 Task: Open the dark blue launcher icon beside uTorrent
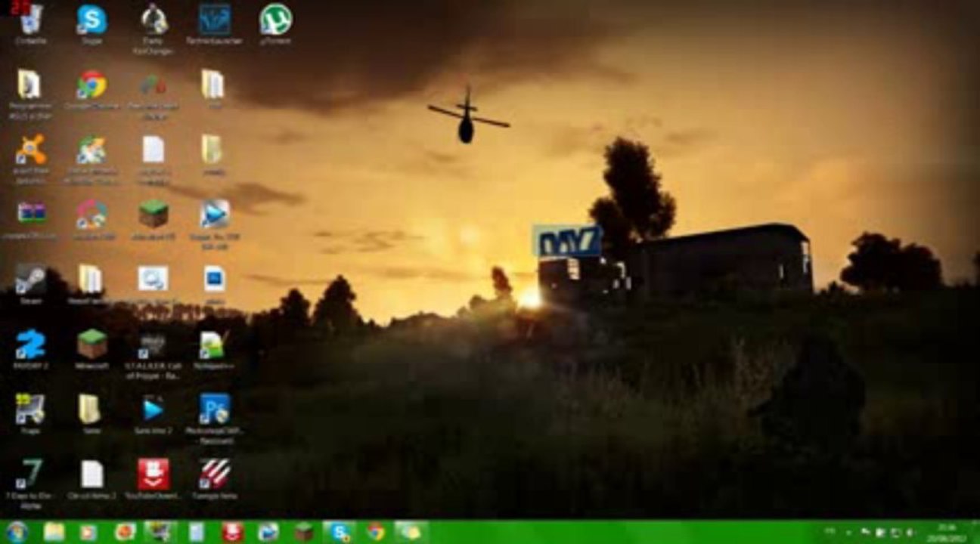(214, 20)
